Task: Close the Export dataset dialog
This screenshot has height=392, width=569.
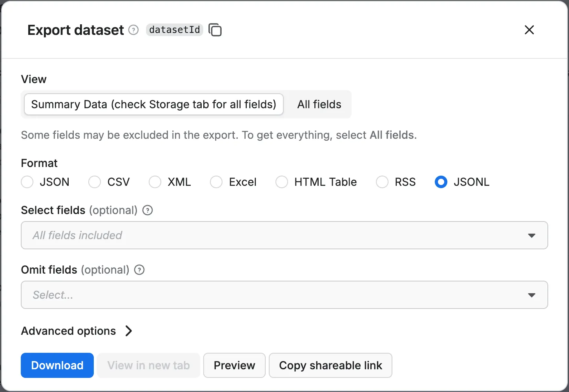Action: click(x=529, y=30)
